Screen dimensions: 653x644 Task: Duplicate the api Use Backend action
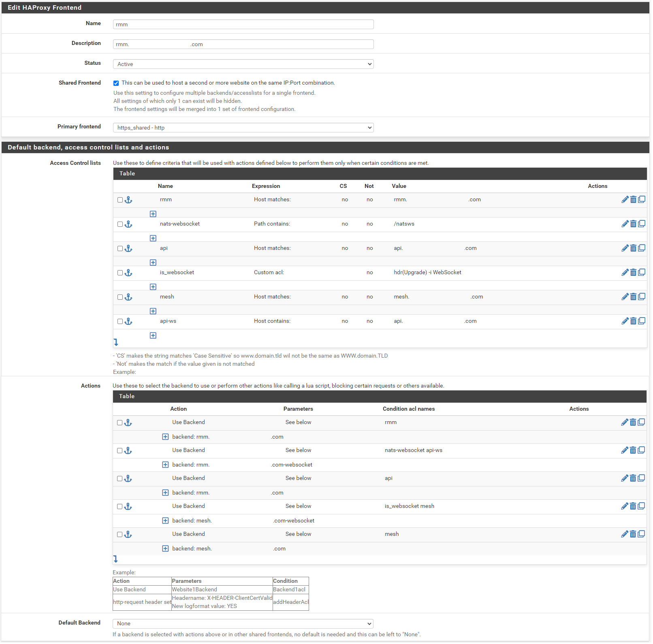tap(641, 478)
